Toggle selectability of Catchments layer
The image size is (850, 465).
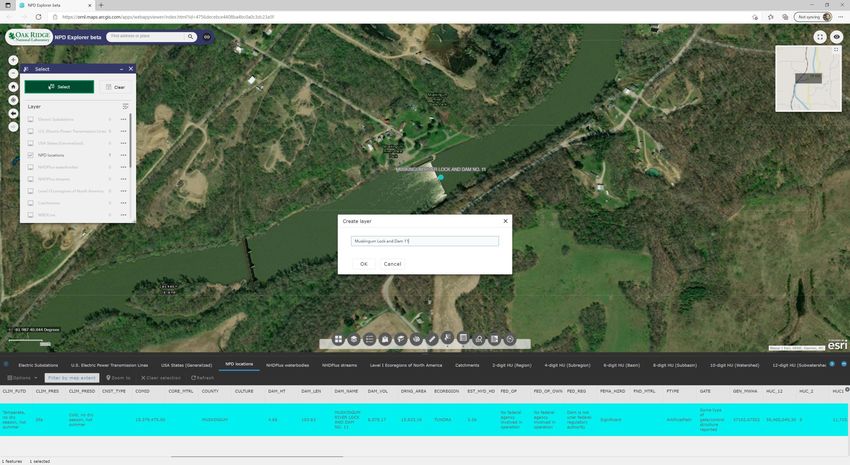(x=31, y=203)
